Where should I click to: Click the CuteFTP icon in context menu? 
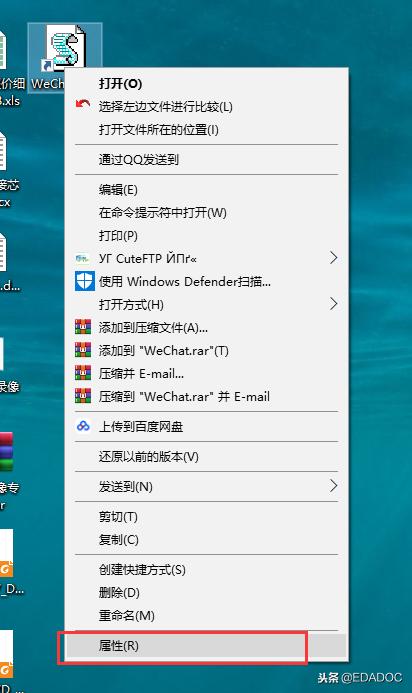83,259
